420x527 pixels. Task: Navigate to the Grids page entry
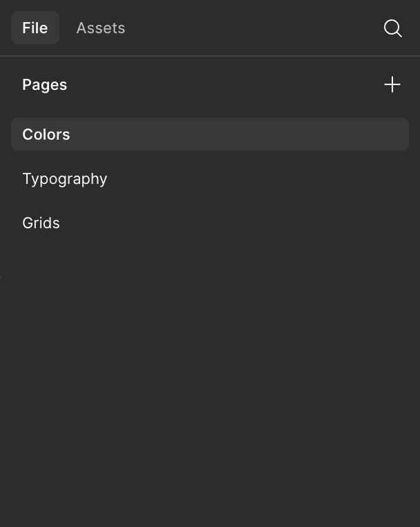tap(41, 223)
